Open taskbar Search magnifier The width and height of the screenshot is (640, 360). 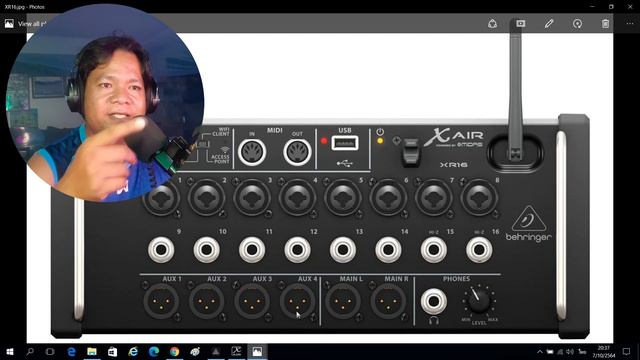(x=30, y=351)
